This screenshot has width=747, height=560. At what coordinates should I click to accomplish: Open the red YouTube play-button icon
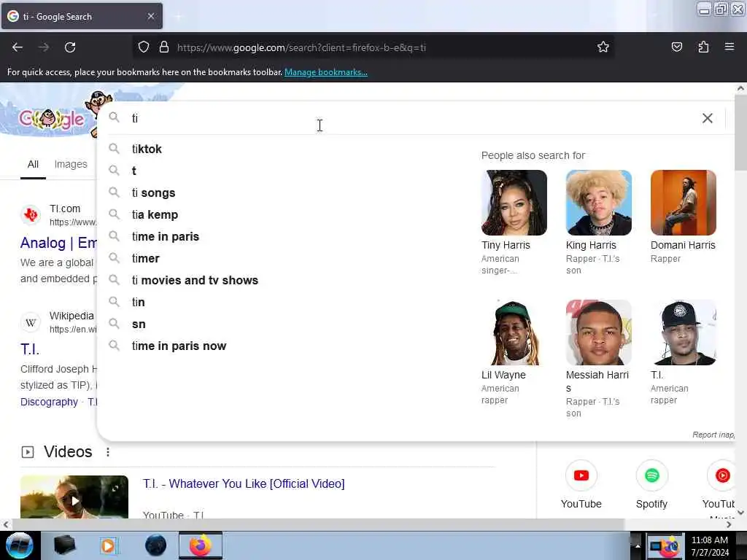[581, 475]
